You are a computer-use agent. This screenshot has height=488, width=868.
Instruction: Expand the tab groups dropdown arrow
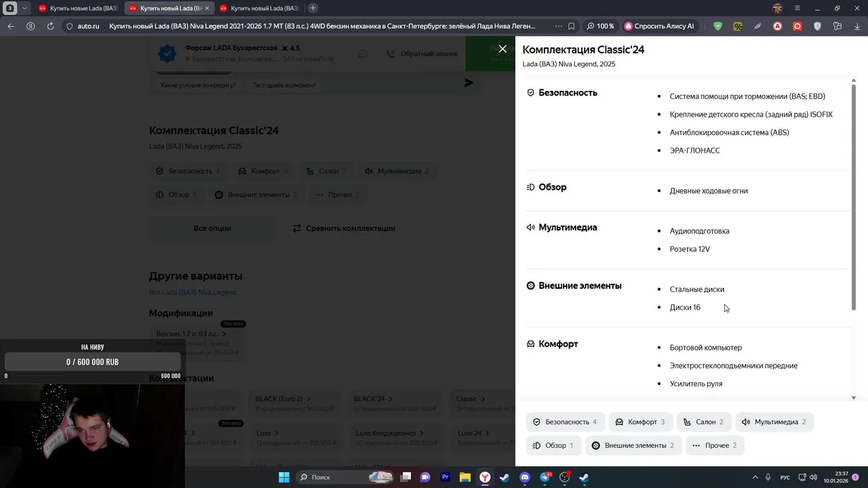tap(24, 8)
